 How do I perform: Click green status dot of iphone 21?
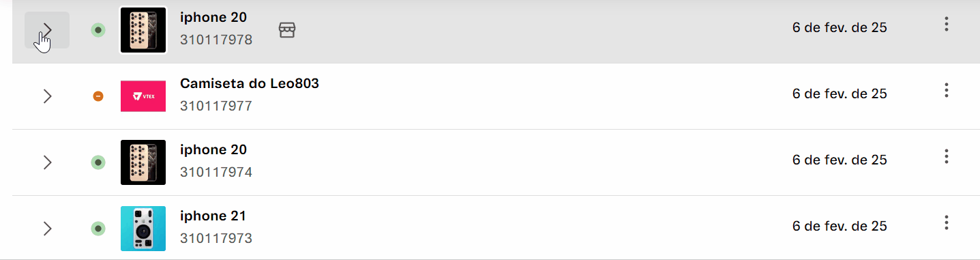(x=98, y=229)
